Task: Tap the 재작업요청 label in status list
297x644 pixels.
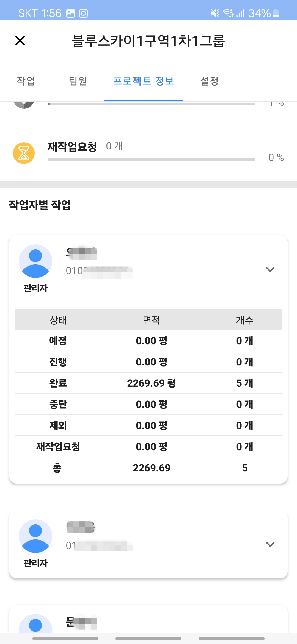Action: [72, 146]
